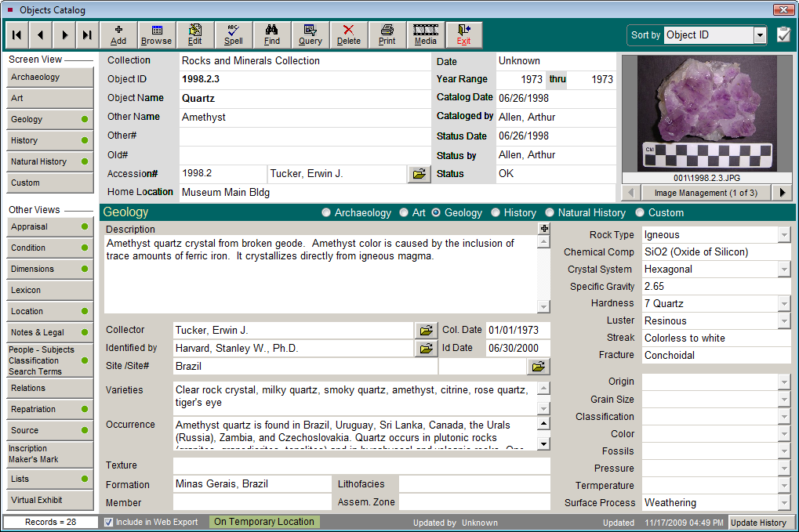Viewport: 799px width, 532px height.
Task: Open the Browse view icon
Action: (x=156, y=34)
